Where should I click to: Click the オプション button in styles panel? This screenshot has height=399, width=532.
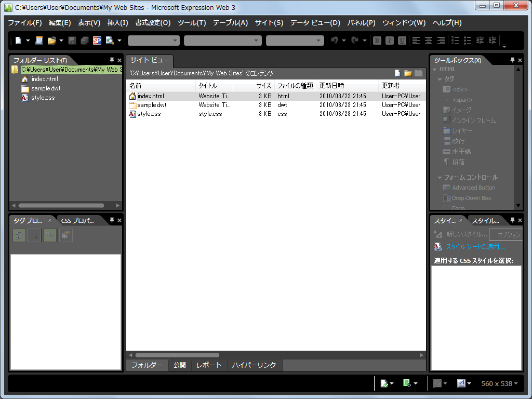coord(506,234)
